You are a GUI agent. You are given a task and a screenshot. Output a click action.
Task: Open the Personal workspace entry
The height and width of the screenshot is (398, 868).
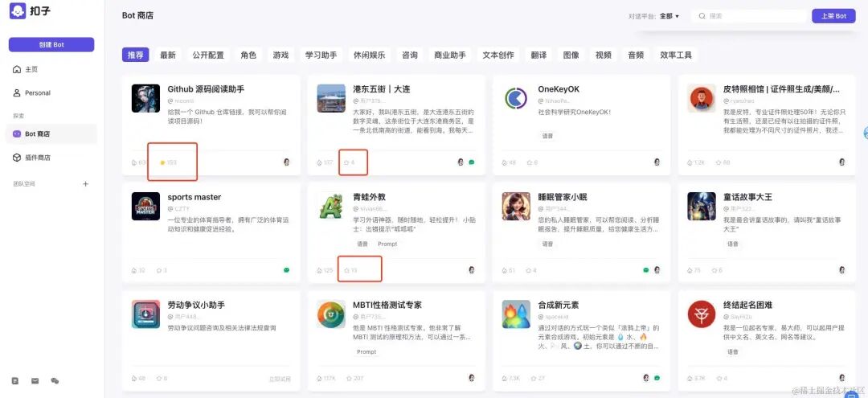click(x=31, y=93)
